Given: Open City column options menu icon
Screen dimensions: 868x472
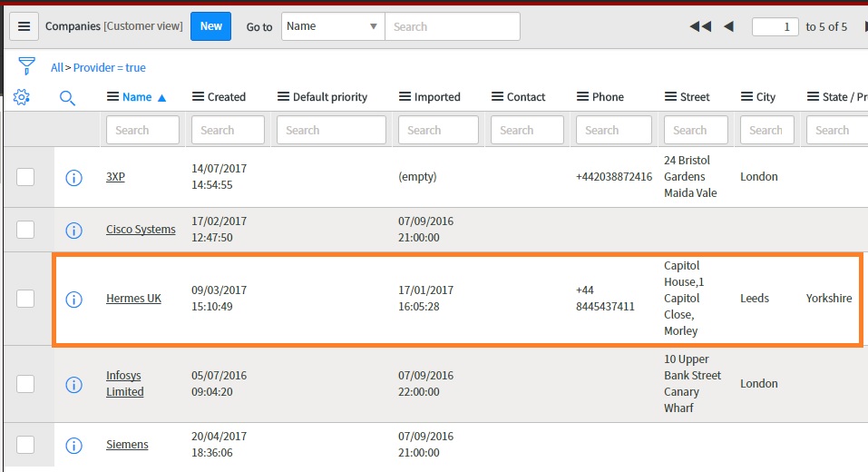Looking at the screenshot, I should (x=746, y=97).
